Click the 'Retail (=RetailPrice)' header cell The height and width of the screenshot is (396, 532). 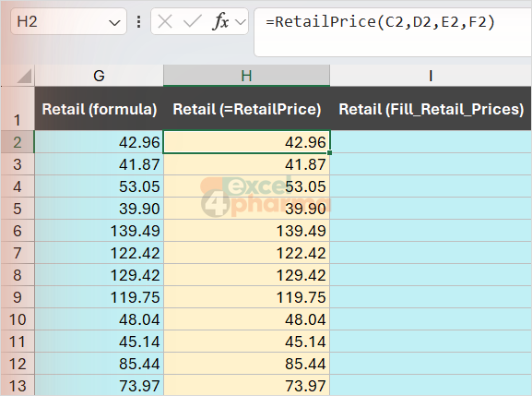247,108
